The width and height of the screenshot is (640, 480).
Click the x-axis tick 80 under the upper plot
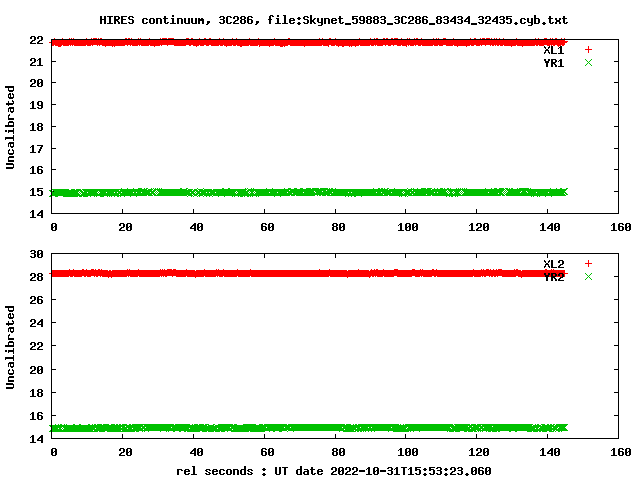[x=338, y=227]
